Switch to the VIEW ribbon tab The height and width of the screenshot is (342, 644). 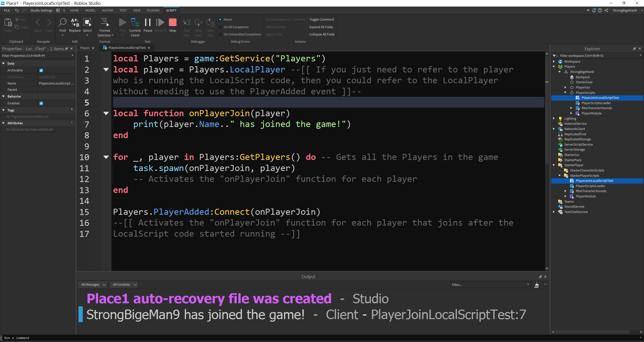[137, 10]
